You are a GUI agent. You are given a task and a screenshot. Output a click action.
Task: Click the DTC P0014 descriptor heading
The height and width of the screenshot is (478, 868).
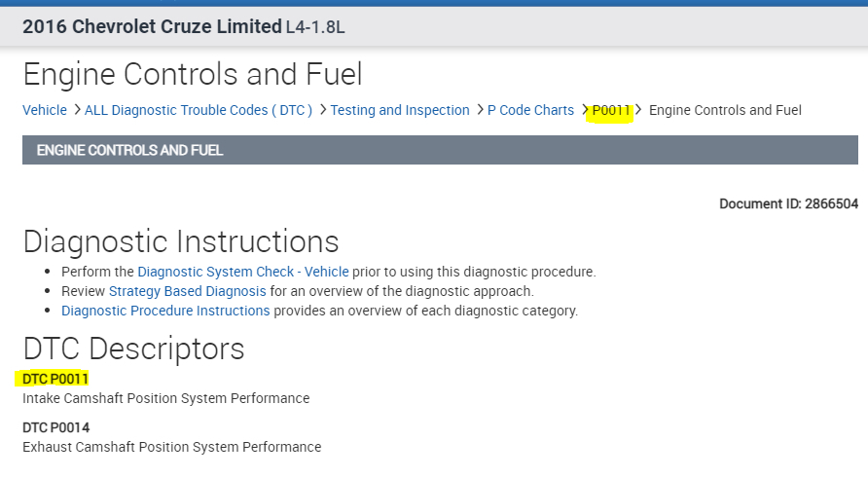pyautogui.click(x=55, y=426)
